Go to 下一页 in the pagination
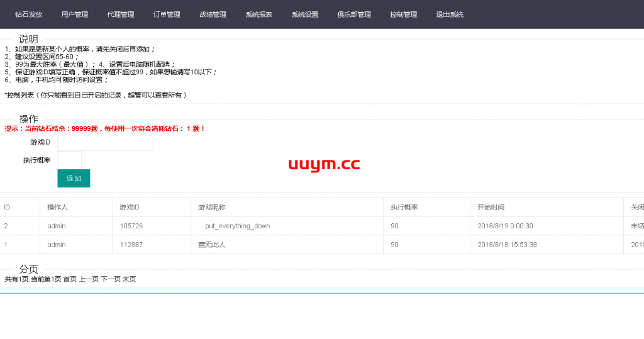This screenshot has height=339, width=644. pyautogui.click(x=111, y=279)
